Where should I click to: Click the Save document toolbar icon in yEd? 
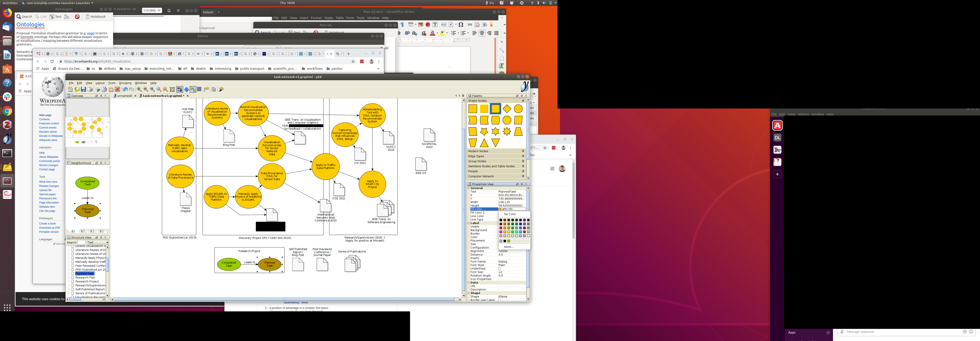click(x=83, y=89)
